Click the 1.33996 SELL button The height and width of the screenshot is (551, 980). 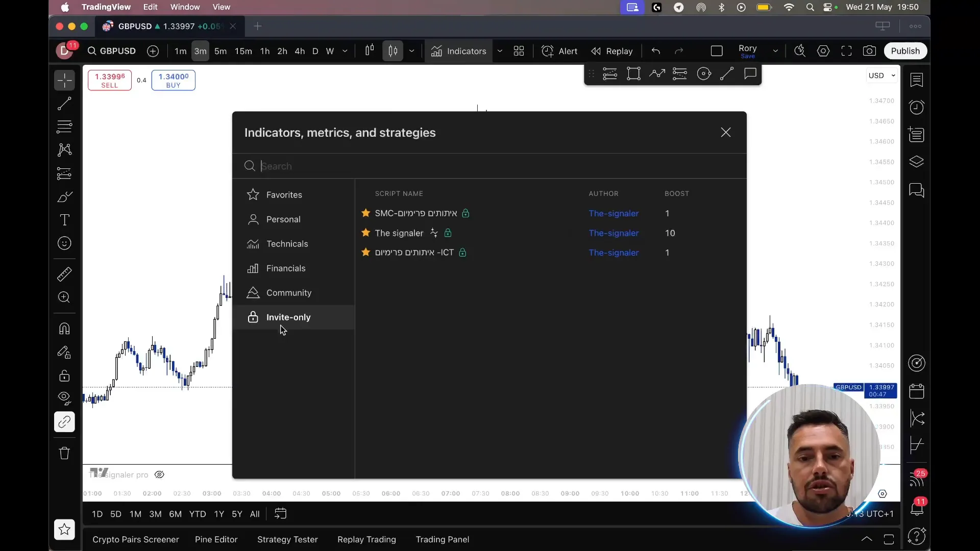110,80
